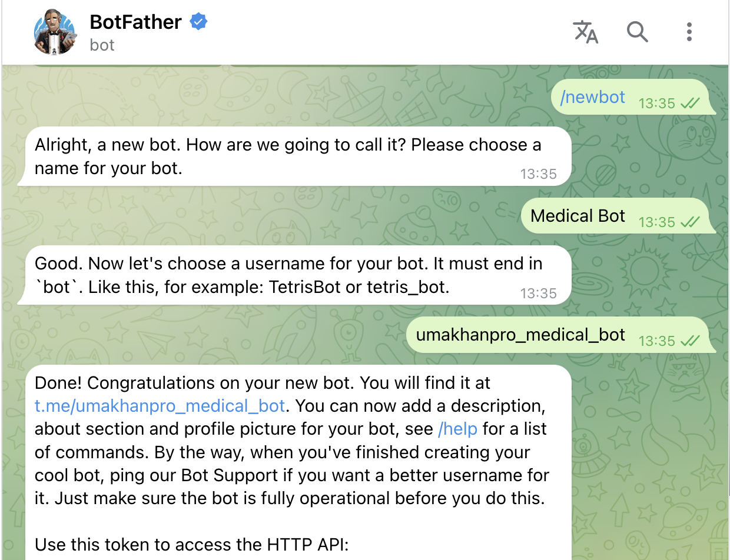Click the BotFather profile avatar
The image size is (730, 560).
pyautogui.click(x=55, y=34)
